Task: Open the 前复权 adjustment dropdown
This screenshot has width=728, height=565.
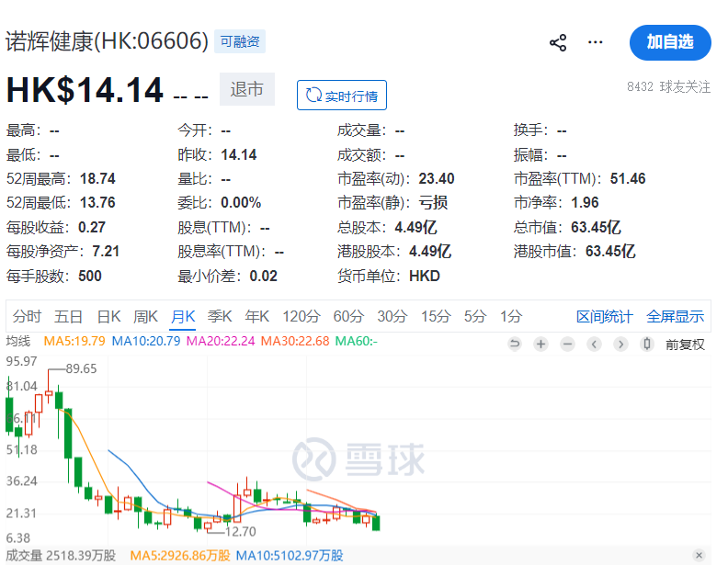Action: click(685, 345)
